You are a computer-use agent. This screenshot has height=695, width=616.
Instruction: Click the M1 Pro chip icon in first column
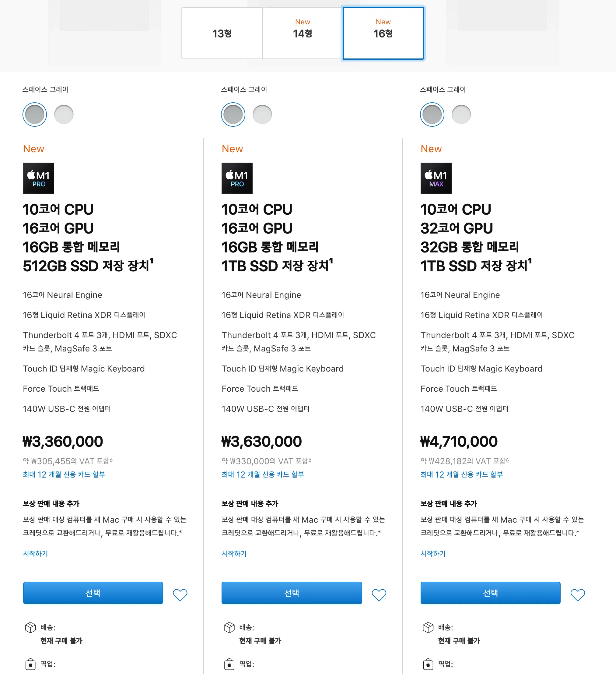click(38, 178)
